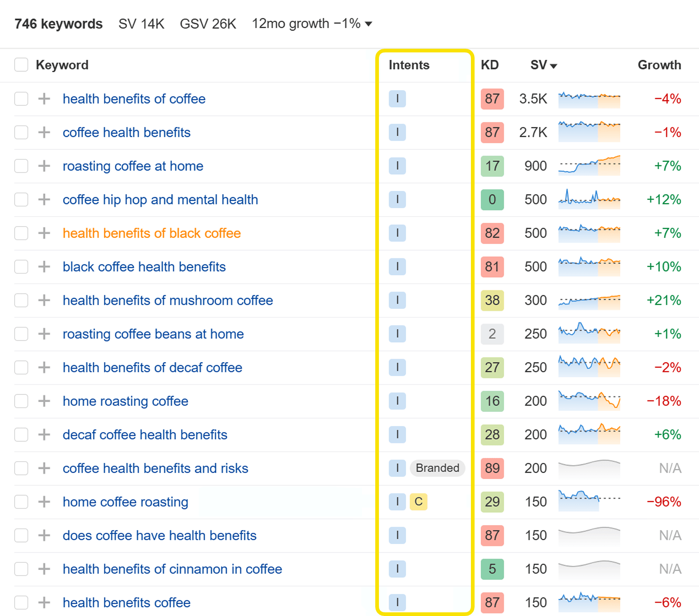Click the Intents column header
699x616 pixels.
tap(408, 65)
